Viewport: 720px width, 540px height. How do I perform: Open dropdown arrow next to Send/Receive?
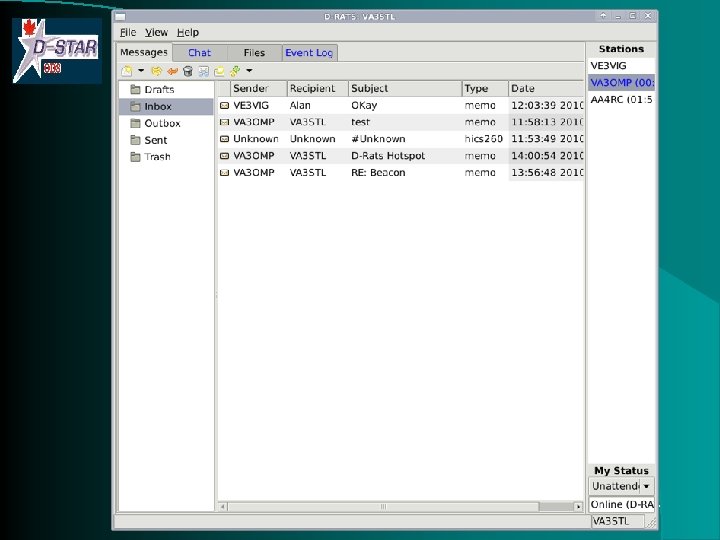249,71
